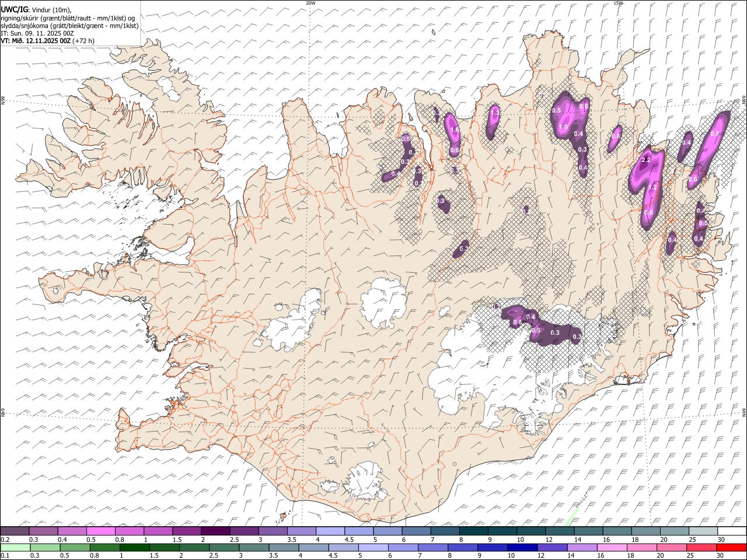Select the lower legend pink swatch labeled 20

click(x=672, y=547)
